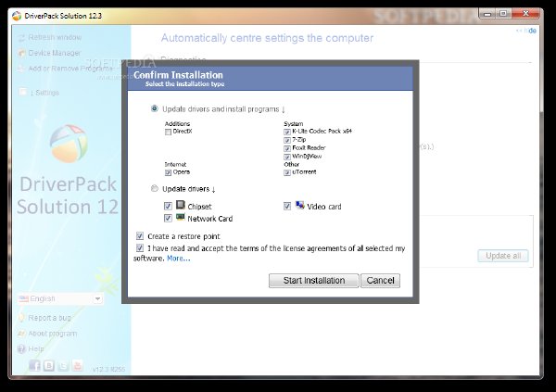Select Update drivers and install programs option
Viewport: 556px width, 392px height.
(x=154, y=108)
